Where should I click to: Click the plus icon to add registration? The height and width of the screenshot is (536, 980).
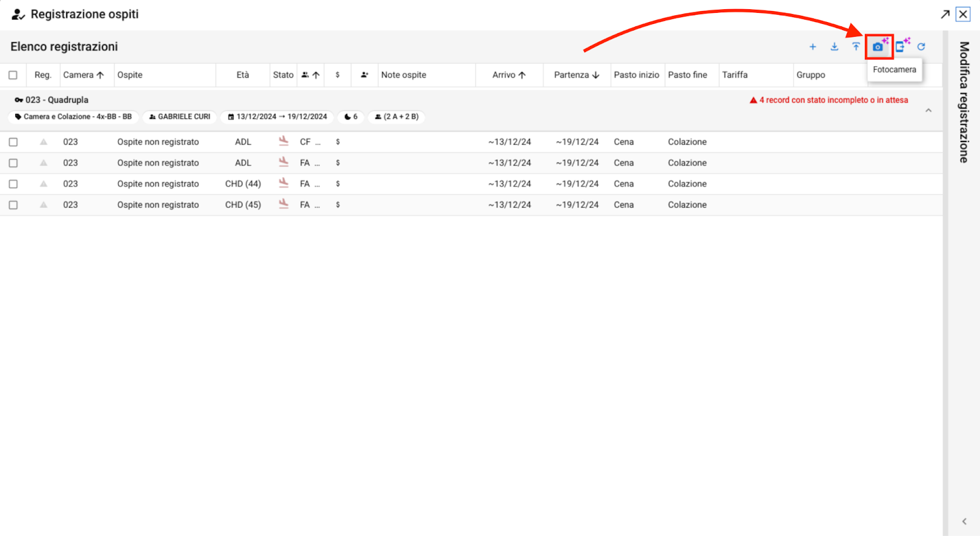point(813,47)
